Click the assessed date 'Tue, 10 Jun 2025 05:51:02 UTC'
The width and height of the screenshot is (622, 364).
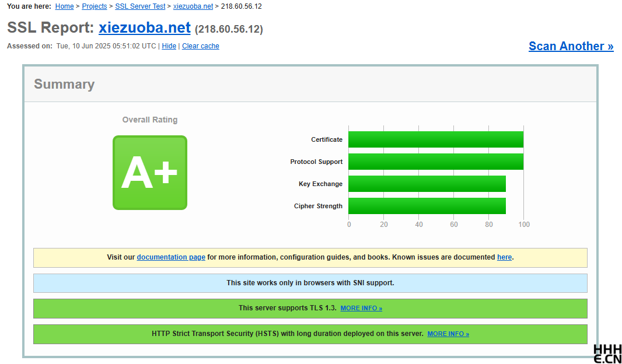[106, 46]
